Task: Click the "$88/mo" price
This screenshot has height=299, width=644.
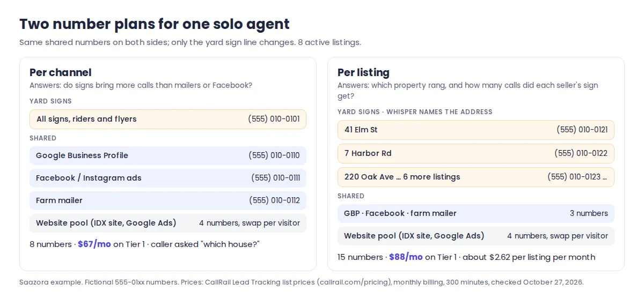Action: click(x=406, y=257)
